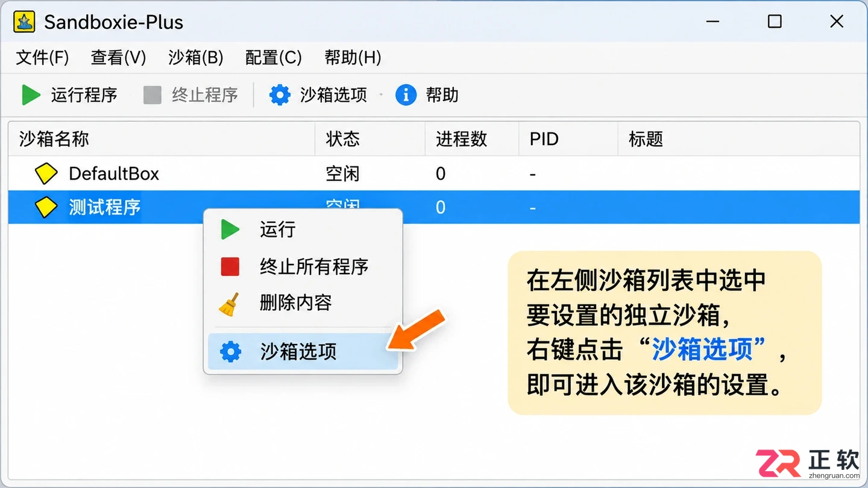The image size is (868, 488).
Task: Select the DefaultBox sandbox name
Action: tap(114, 174)
